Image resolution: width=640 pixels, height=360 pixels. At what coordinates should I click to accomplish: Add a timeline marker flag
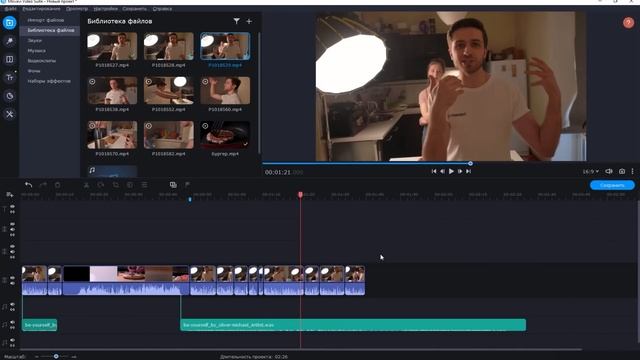tap(187, 185)
